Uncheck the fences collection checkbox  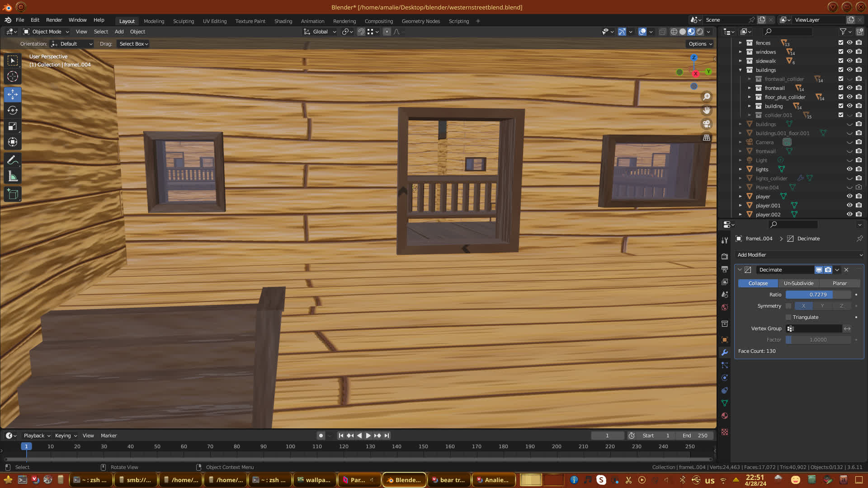(840, 42)
